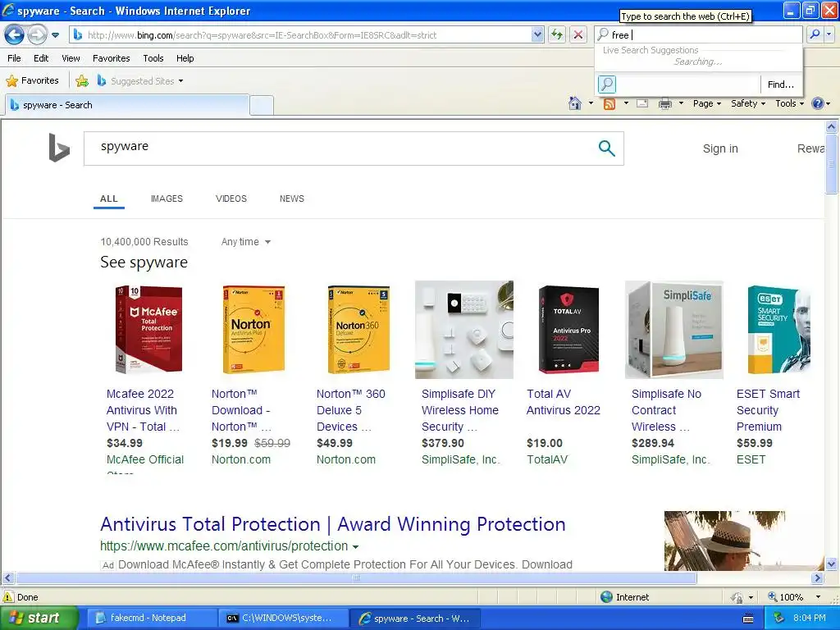
Task: Click the Sign in link
Action: [720, 148]
